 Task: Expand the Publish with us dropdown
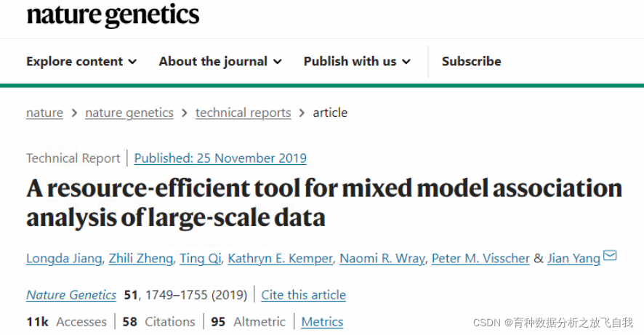coord(357,62)
